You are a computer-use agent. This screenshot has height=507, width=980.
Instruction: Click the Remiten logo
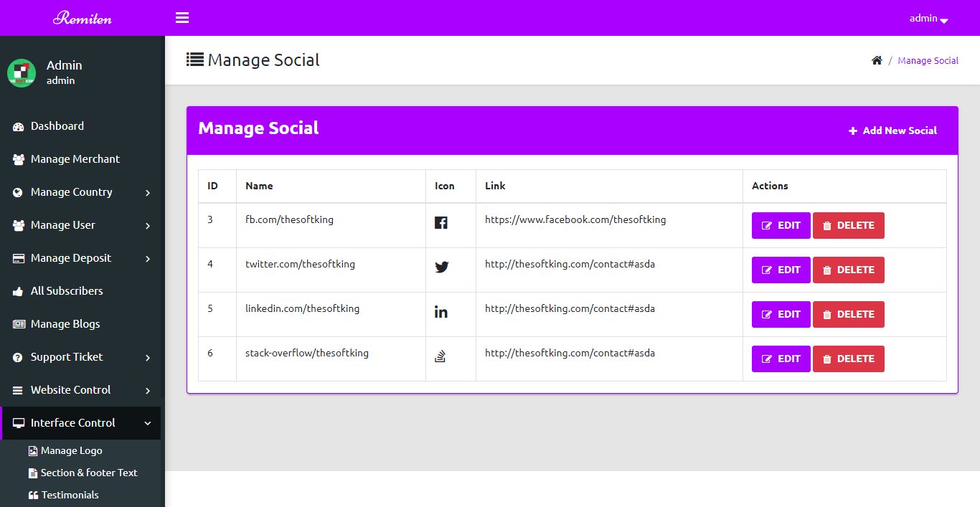(x=83, y=18)
